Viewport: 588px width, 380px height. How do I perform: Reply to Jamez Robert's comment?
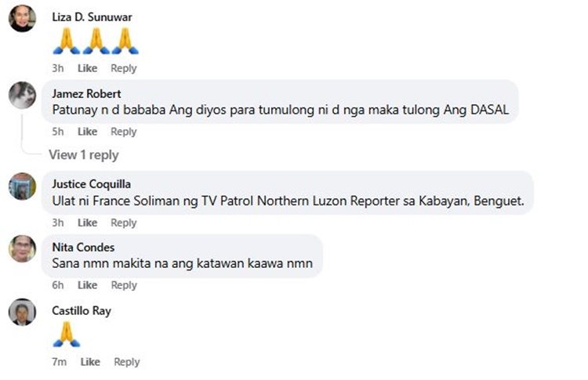click(124, 132)
